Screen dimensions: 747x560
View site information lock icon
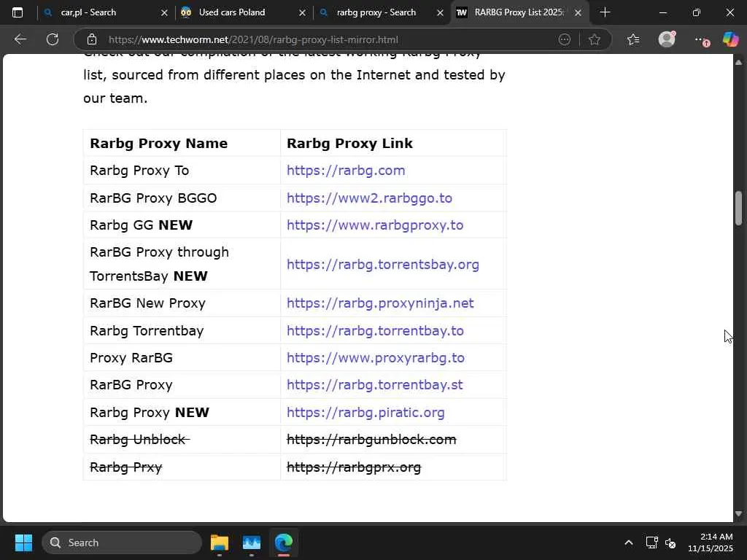pyautogui.click(x=92, y=39)
